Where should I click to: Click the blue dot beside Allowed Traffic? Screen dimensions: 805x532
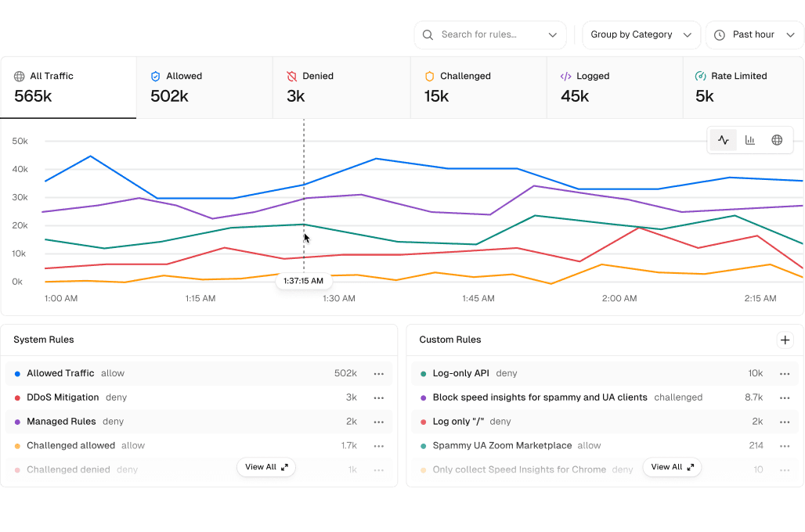[17, 374]
